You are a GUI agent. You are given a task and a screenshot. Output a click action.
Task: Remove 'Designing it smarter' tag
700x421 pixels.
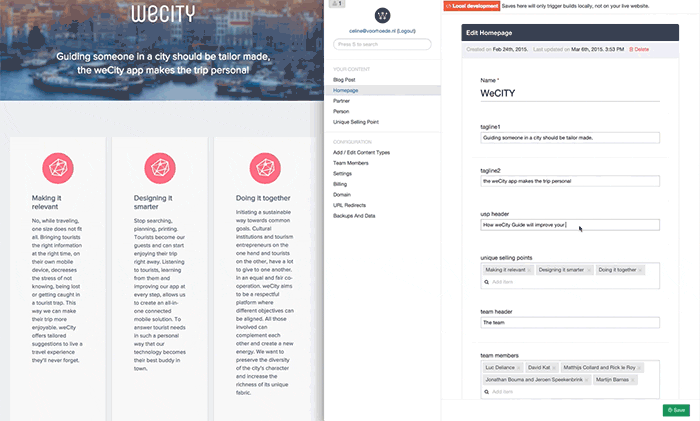pos(589,270)
